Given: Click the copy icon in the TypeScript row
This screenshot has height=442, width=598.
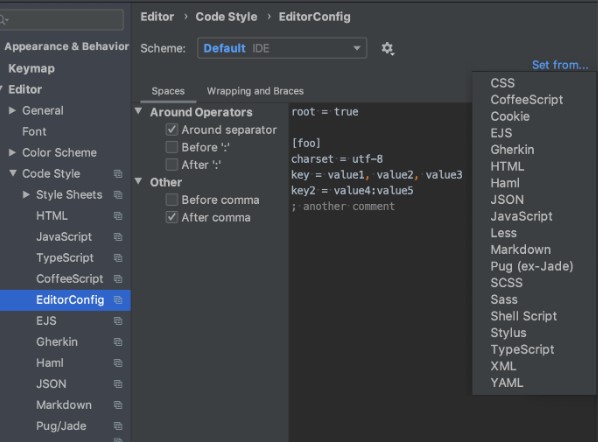Looking at the screenshot, I should coord(118,258).
